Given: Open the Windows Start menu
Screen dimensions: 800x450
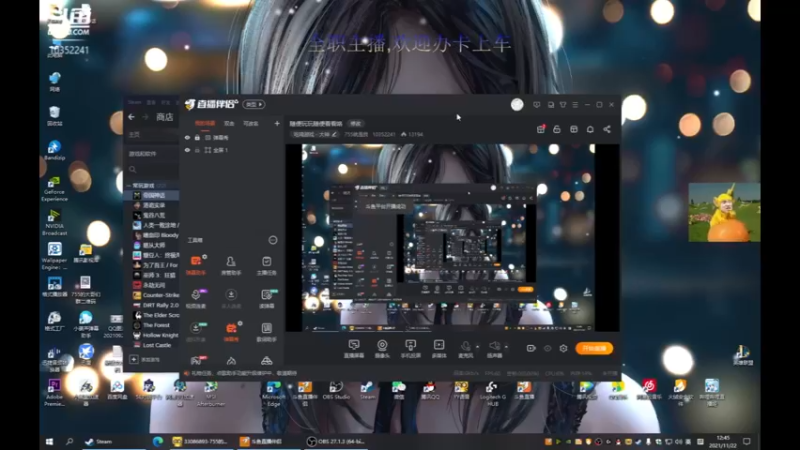Looking at the screenshot, I should point(49,441).
